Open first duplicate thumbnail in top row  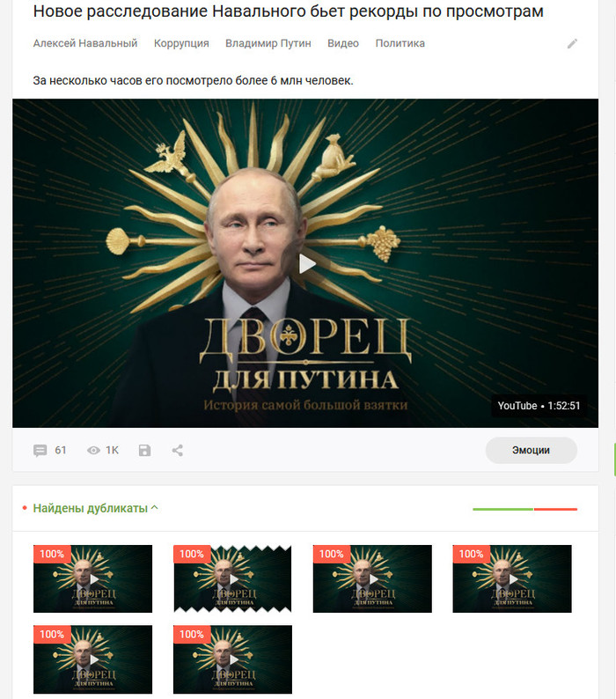(92, 578)
